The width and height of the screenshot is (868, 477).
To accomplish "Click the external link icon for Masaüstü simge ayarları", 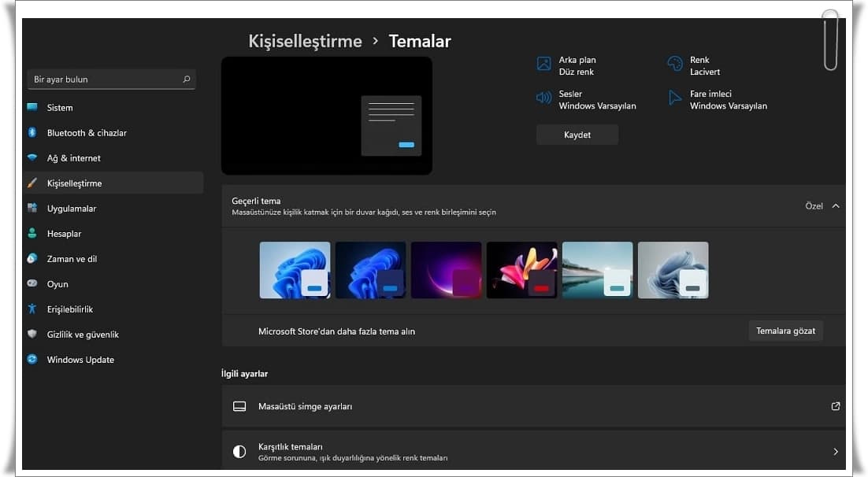I will pyautogui.click(x=836, y=406).
